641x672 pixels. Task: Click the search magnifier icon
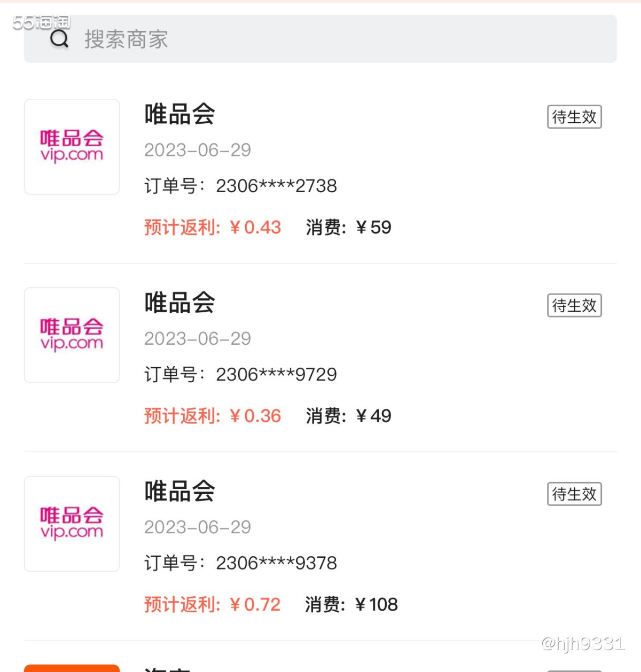[x=59, y=39]
